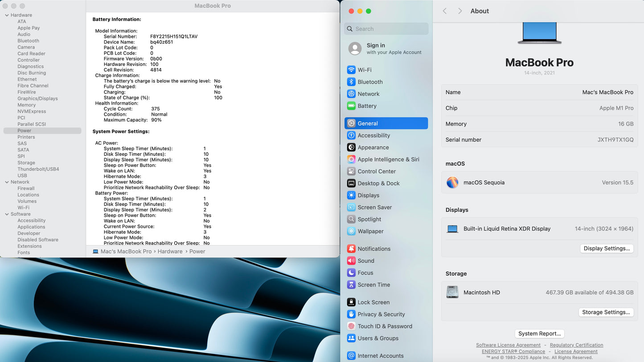
Task: Open Storage Settings button
Action: [606, 312]
